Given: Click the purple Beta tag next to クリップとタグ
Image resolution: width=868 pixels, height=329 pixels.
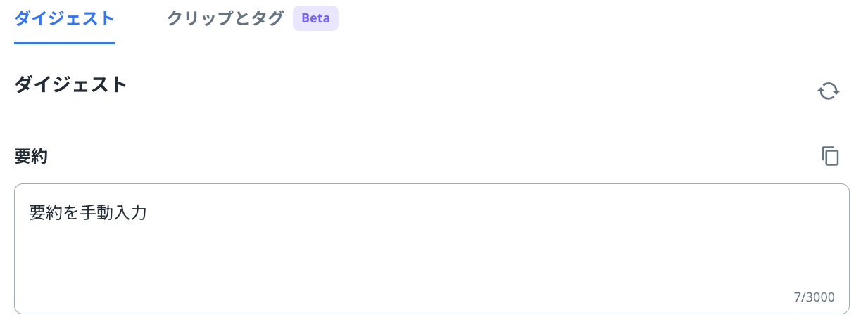Looking at the screenshot, I should (315, 19).
